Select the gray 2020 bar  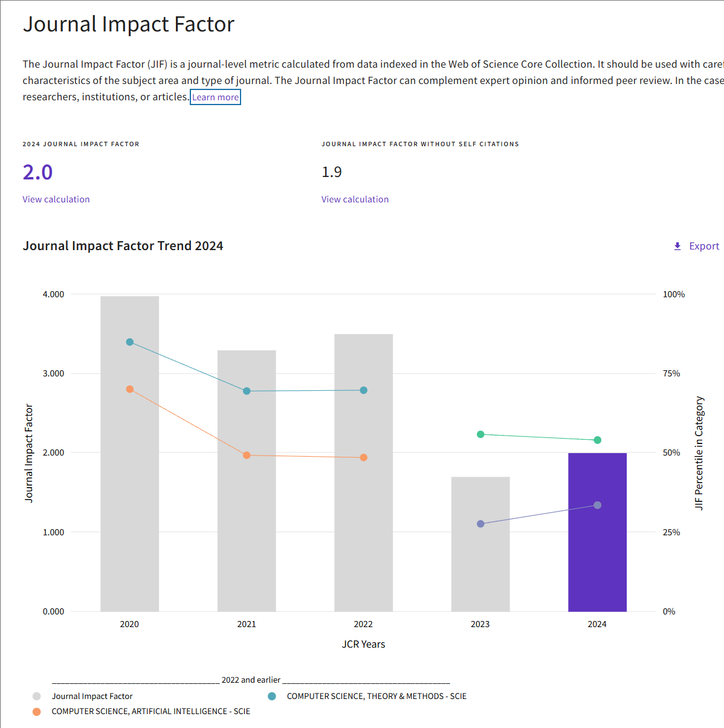tap(129, 454)
